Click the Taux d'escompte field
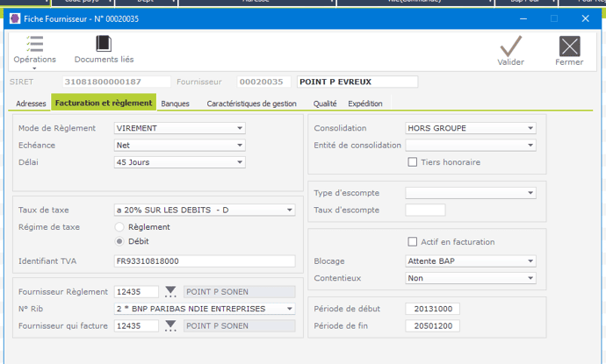 (425, 210)
